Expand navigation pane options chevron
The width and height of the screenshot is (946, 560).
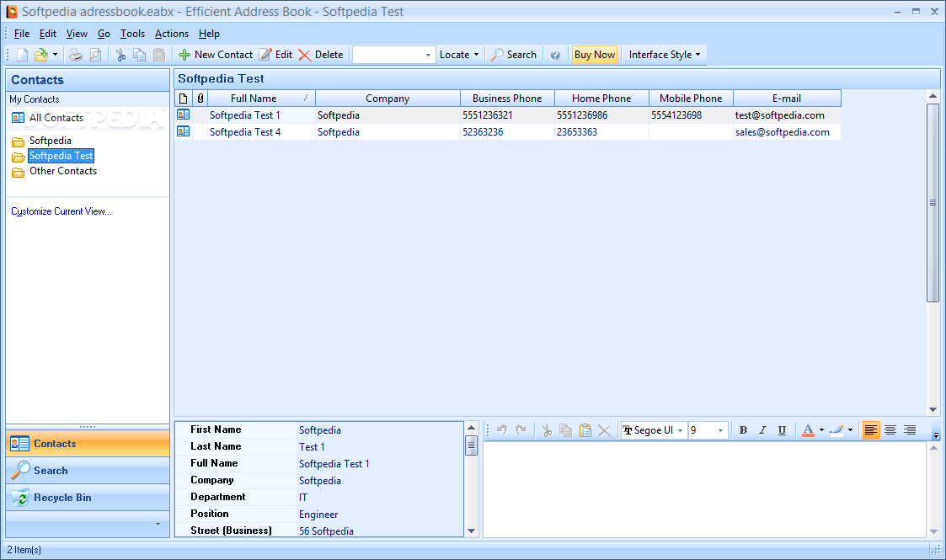pyautogui.click(x=158, y=525)
